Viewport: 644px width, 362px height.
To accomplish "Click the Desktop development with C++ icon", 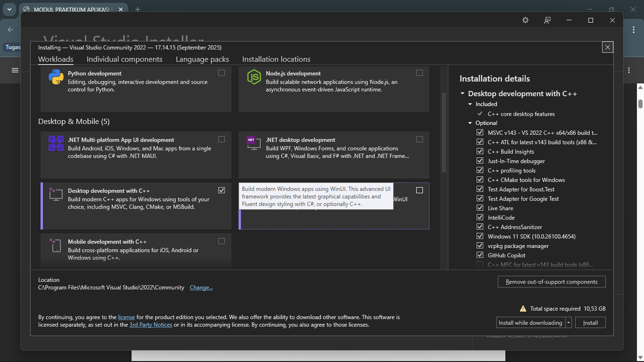I will click(56, 194).
